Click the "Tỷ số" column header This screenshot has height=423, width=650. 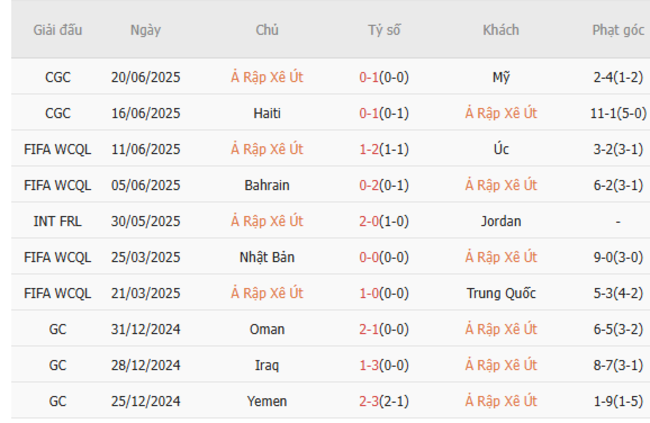(x=383, y=30)
